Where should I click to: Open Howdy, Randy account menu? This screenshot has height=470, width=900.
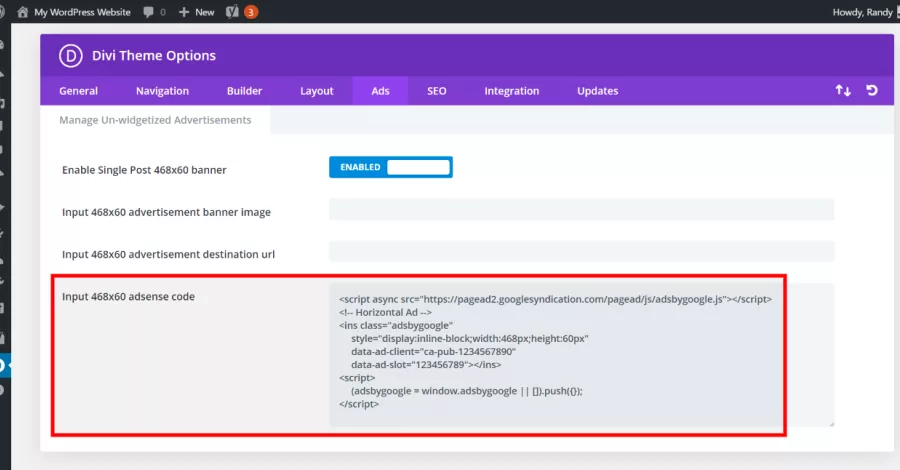click(x=863, y=12)
